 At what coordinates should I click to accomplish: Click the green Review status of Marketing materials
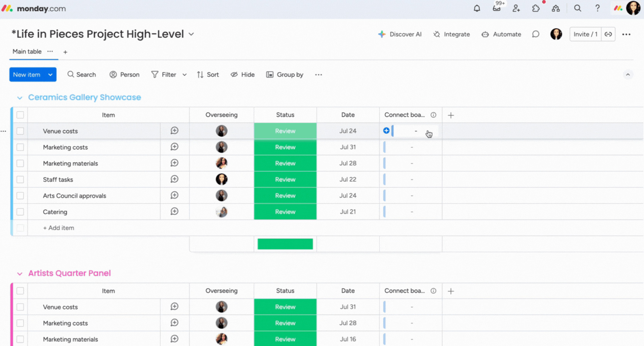pos(285,163)
